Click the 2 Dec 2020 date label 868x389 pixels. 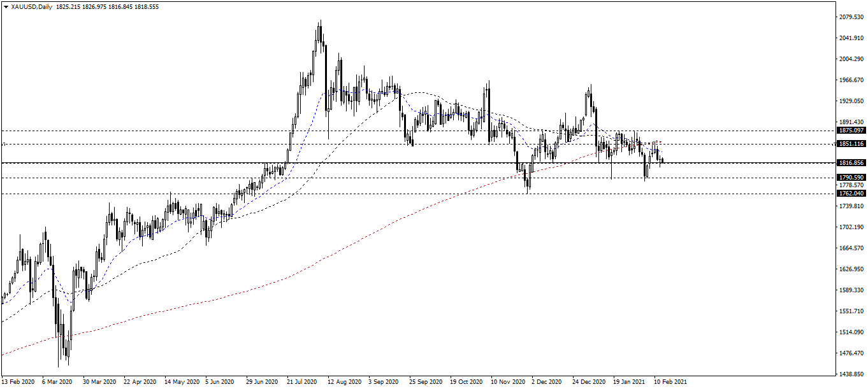[546, 383]
